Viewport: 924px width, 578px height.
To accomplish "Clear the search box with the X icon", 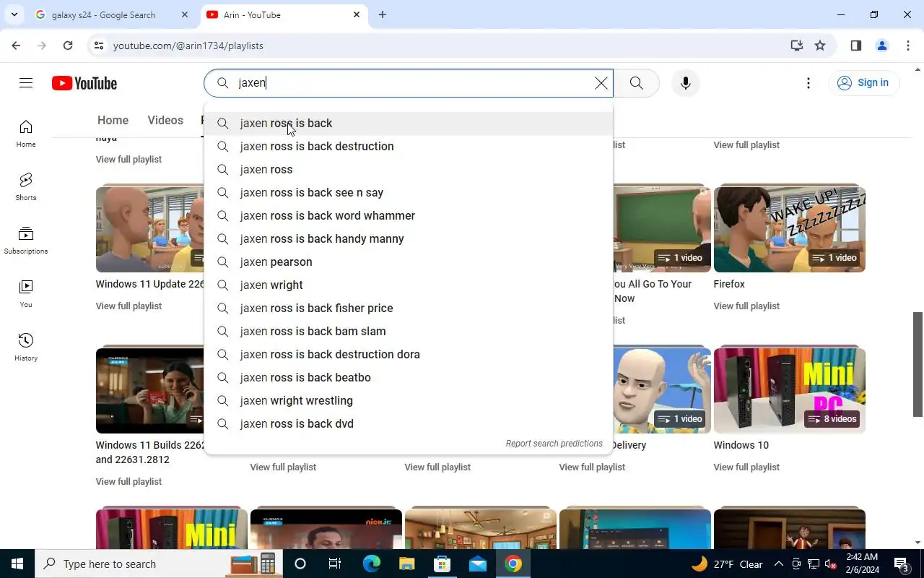I will coord(601,83).
